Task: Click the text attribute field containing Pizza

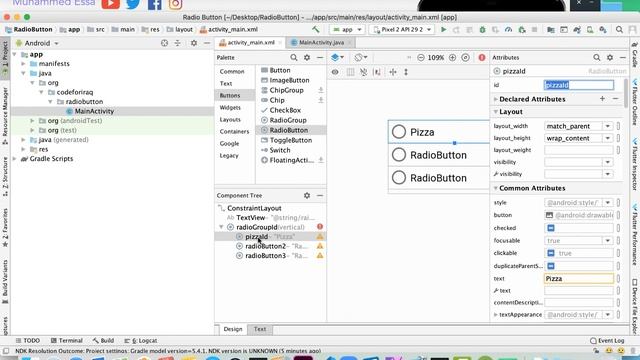Action: 578,278
